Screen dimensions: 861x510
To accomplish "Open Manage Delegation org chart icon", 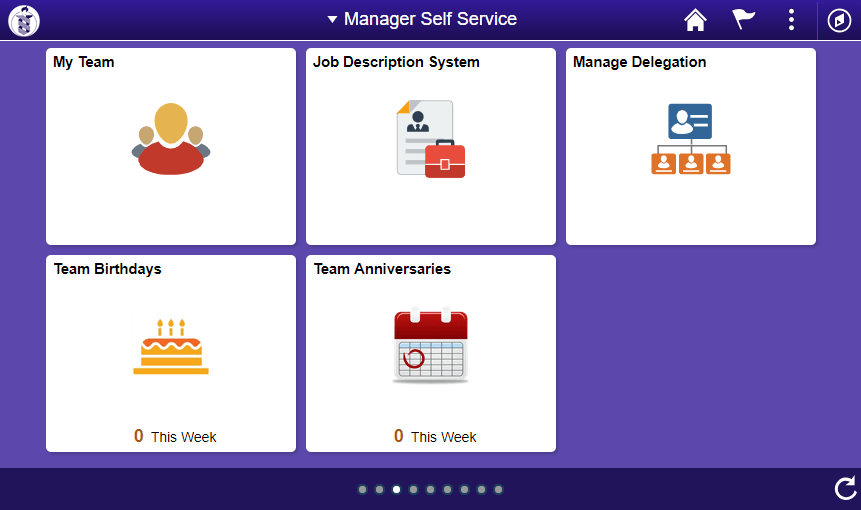I will (x=691, y=139).
